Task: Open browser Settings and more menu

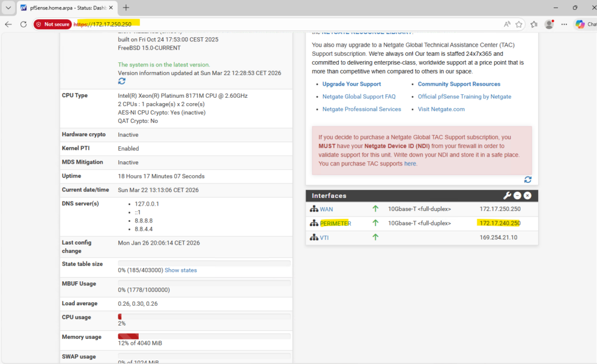Action: (x=563, y=24)
